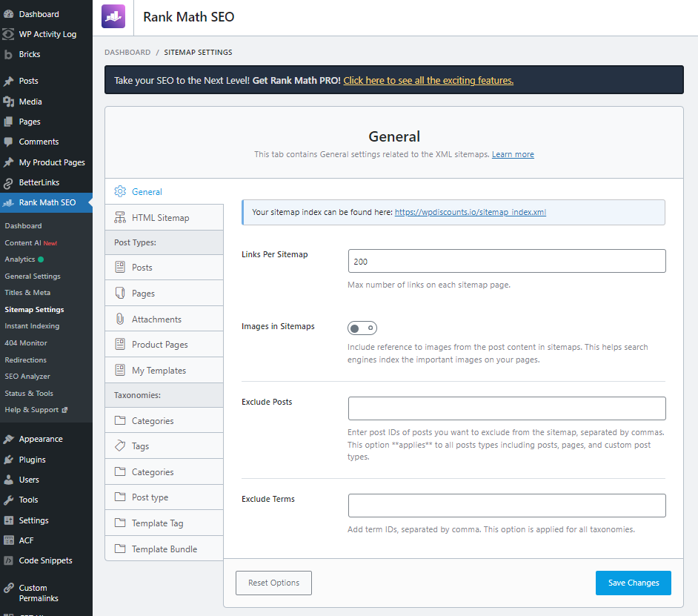Viewport: 698px width, 616px height.
Task: Click the folder icon beside Template Bundle
Action: point(120,549)
